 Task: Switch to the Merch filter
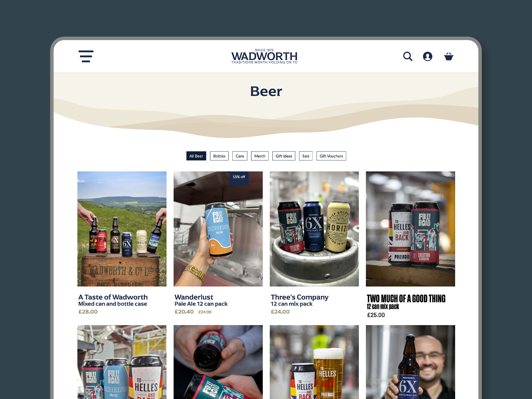pos(260,156)
